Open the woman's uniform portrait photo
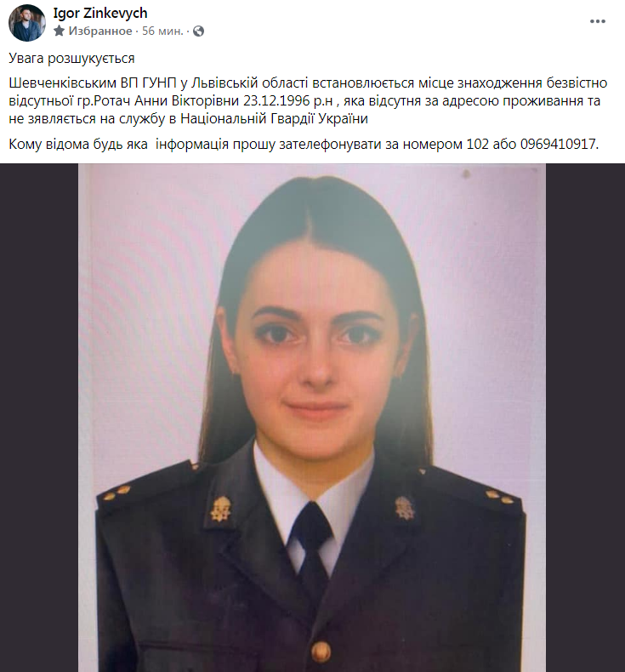Screen dimensions: 625x672 pyautogui.click(x=312, y=418)
